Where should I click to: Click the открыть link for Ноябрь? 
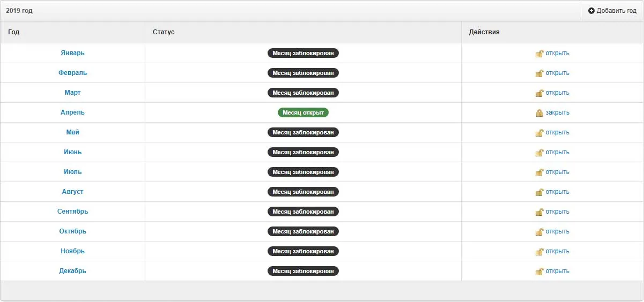pyautogui.click(x=557, y=251)
